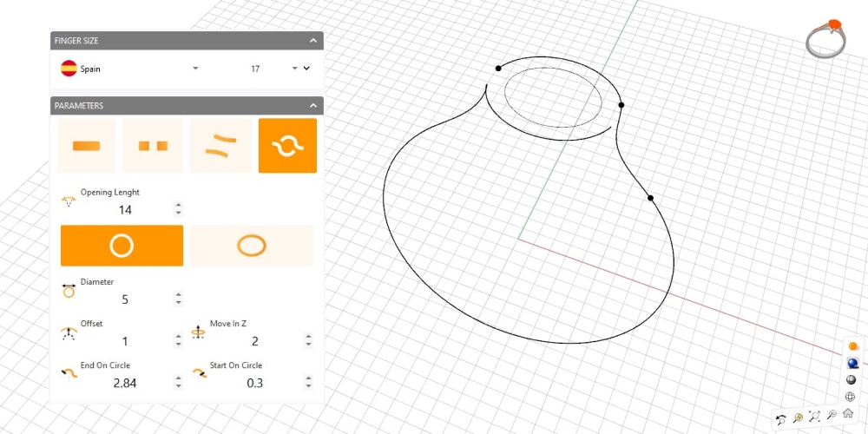Click the undo view zoom icon

[781, 419]
